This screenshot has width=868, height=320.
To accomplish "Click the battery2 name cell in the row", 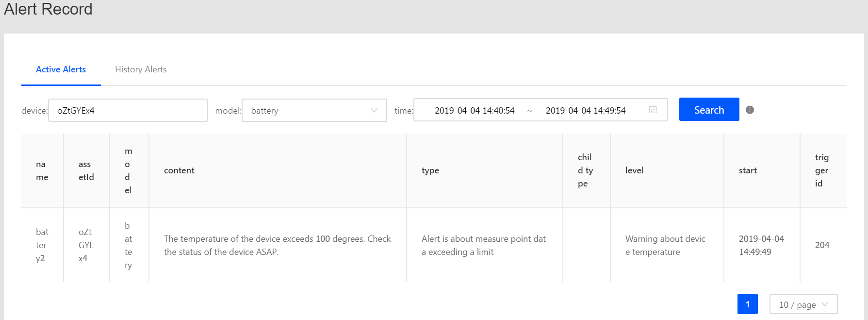I will point(42,245).
